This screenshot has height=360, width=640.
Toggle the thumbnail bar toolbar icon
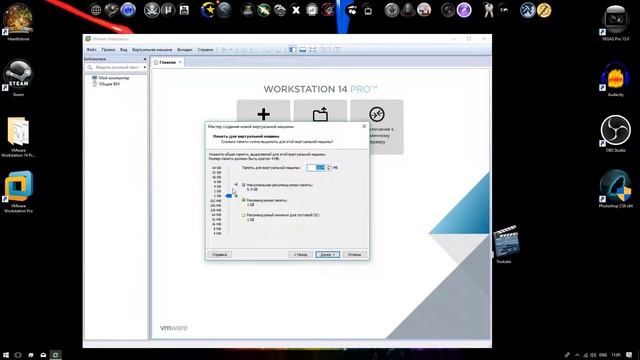point(302,50)
